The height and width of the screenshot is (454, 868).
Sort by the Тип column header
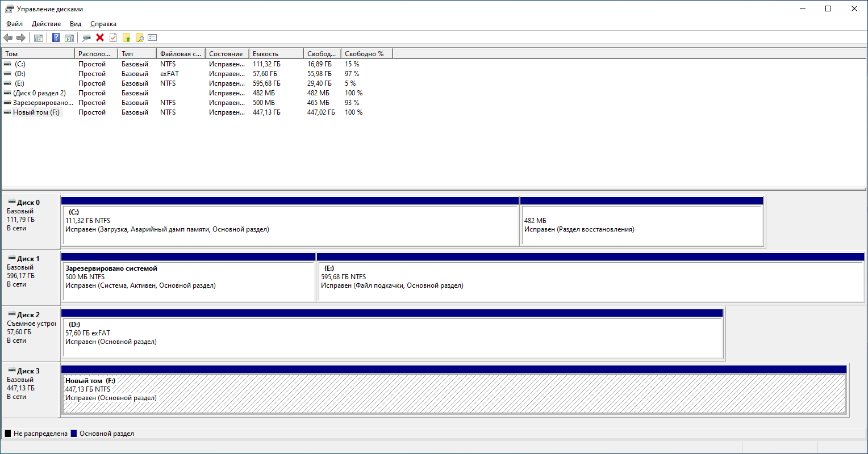pos(137,54)
